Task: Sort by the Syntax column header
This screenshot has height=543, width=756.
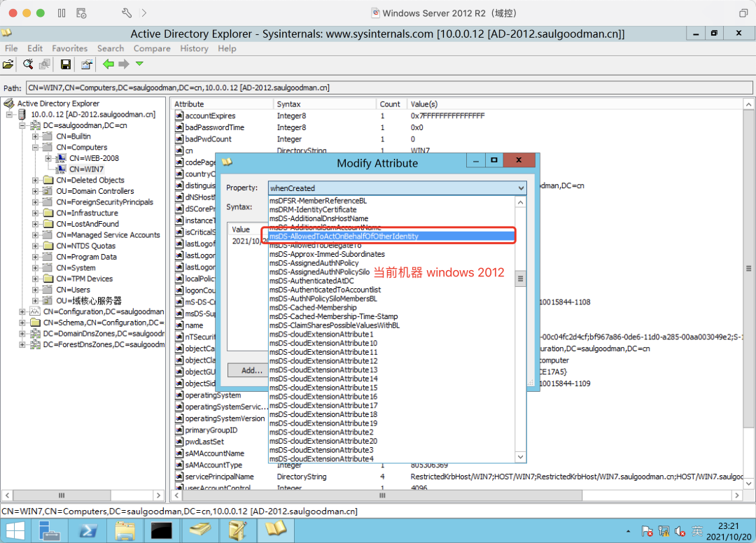Action: coord(325,104)
